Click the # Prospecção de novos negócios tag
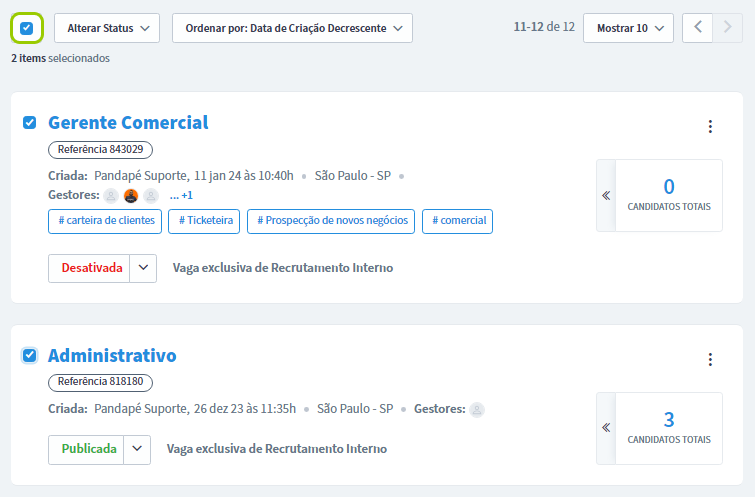Screen dimensions: 755x497 coord(331,221)
